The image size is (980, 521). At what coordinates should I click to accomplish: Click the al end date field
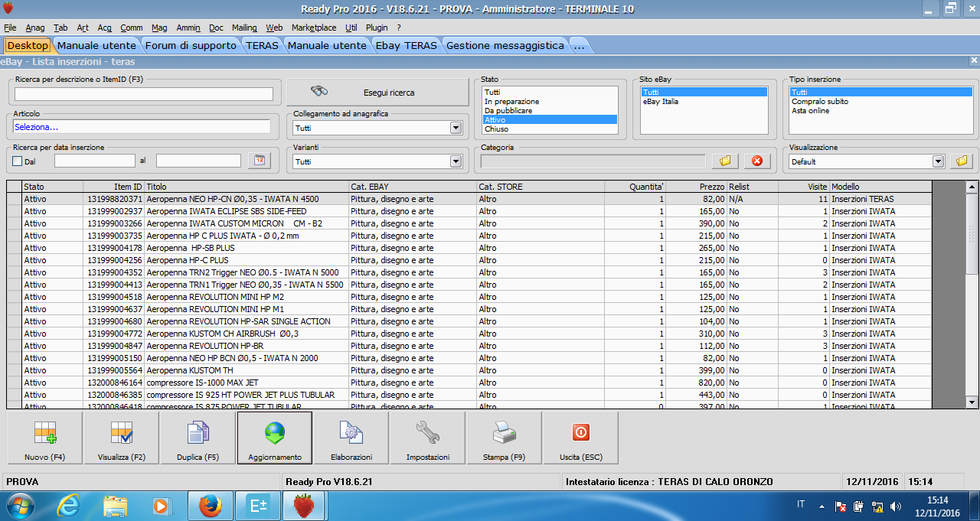click(x=198, y=161)
